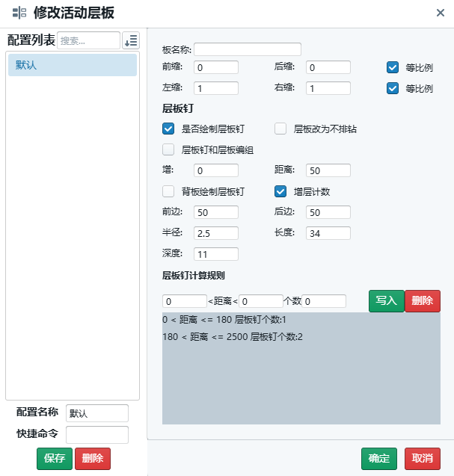Enable the 层板改为不排钻 checkbox
This screenshot has height=476, width=454.
280,129
